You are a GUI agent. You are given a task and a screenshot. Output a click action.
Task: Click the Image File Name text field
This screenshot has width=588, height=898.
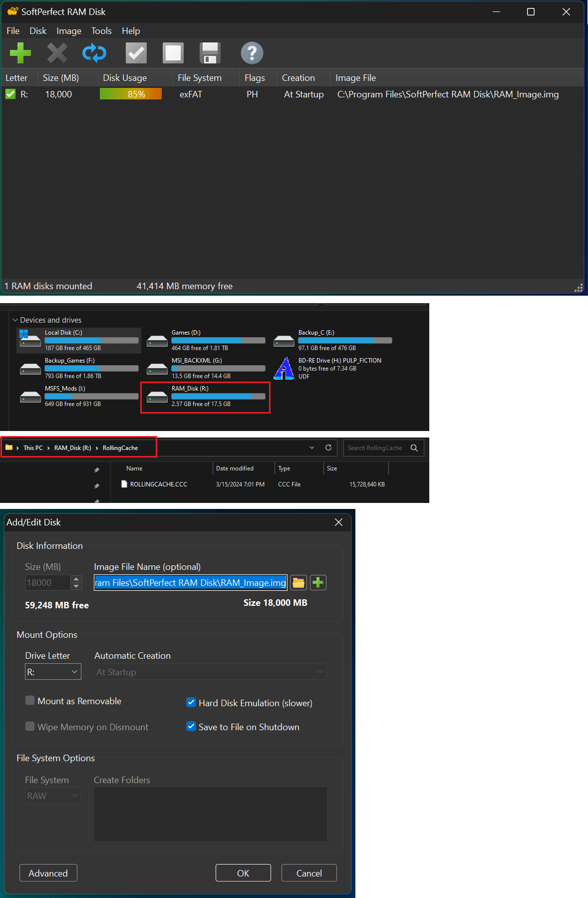tap(191, 583)
